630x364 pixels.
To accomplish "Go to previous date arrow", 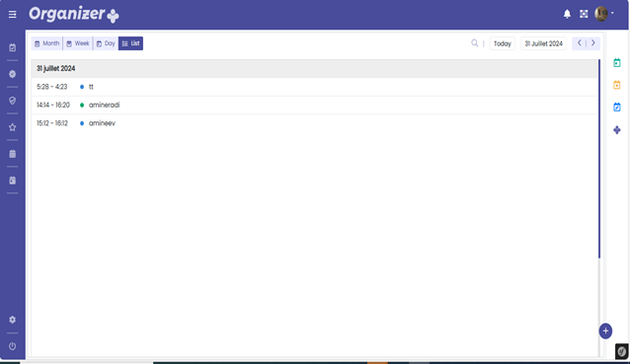I will [580, 43].
